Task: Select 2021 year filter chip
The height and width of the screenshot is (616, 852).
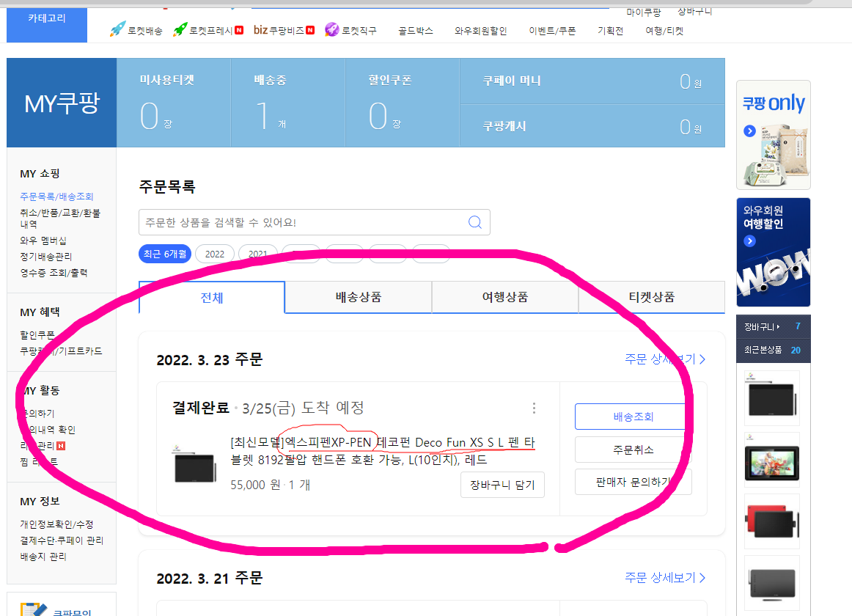Action: pyautogui.click(x=258, y=254)
